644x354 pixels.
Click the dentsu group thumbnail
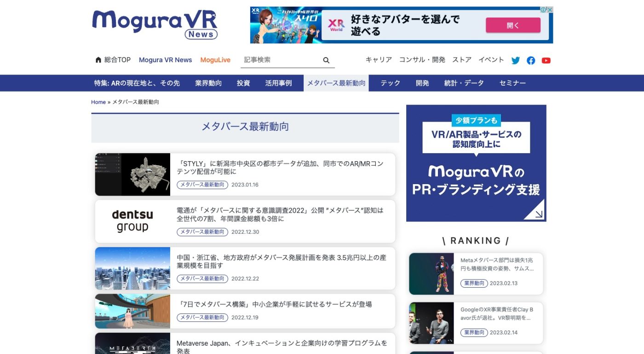pos(132,221)
